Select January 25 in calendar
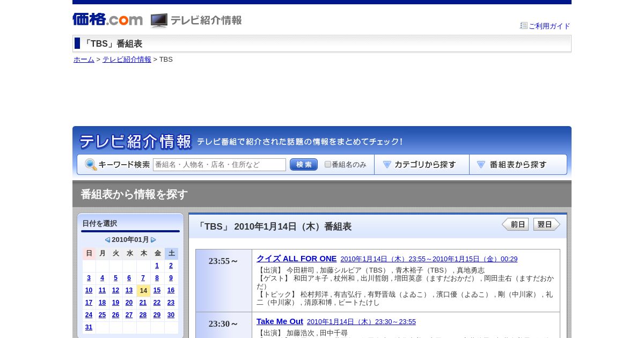Screen dimensions: 644x338 coord(102,315)
